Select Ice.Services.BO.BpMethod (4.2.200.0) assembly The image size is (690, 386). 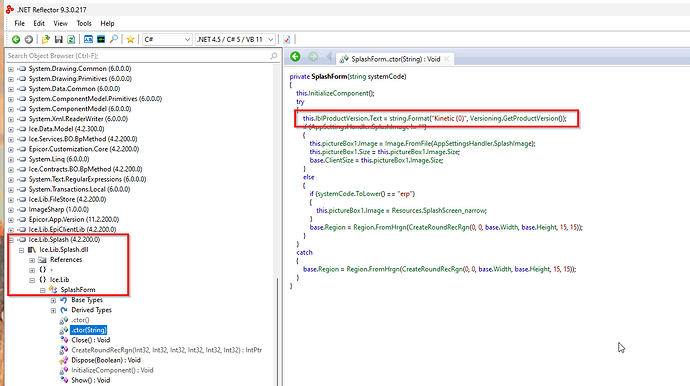pos(83,139)
